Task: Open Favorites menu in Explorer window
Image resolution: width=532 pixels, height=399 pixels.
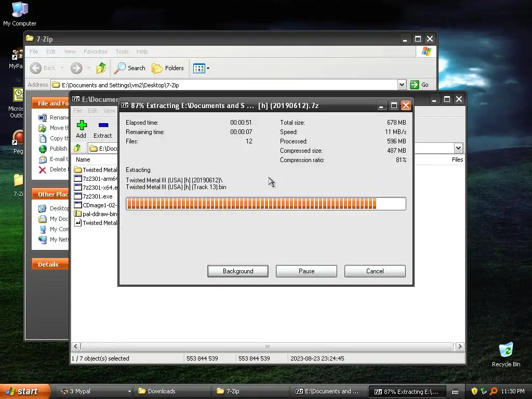Action: (96, 51)
